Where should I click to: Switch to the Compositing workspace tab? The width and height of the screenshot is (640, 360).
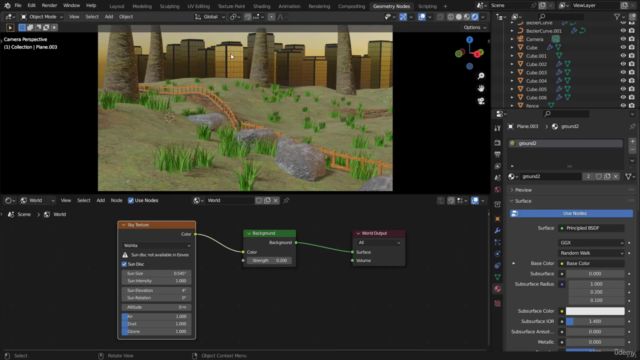tap(351, 6)
